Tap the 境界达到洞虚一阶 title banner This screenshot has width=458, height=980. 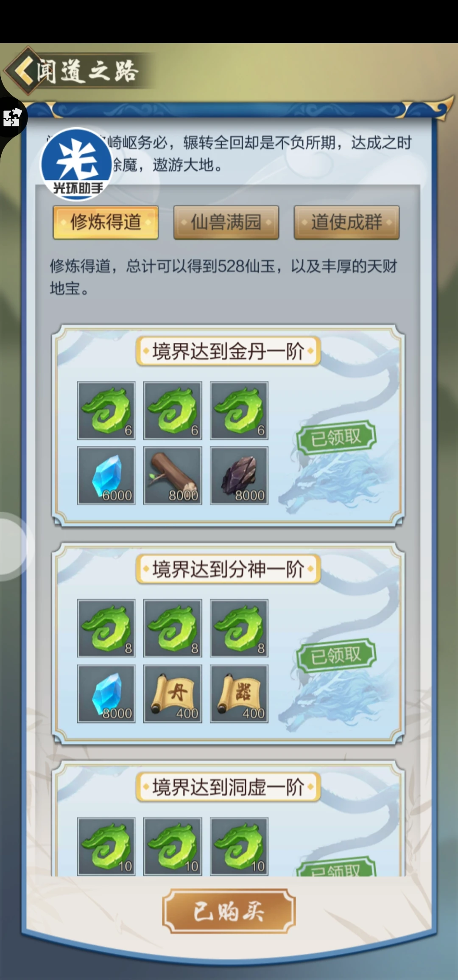coord(228,787)
